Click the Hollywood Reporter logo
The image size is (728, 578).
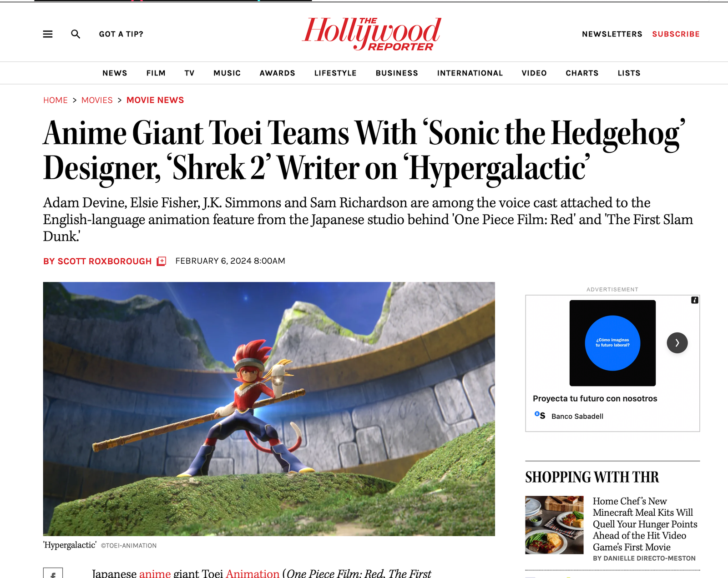(372, 33)
